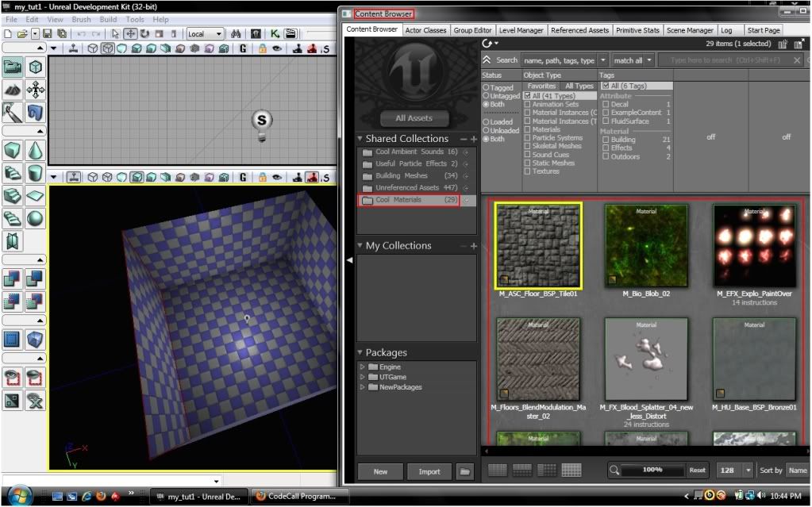Click the binoculars Find Actors icon
812x507 pixels.
coord(237,34)
